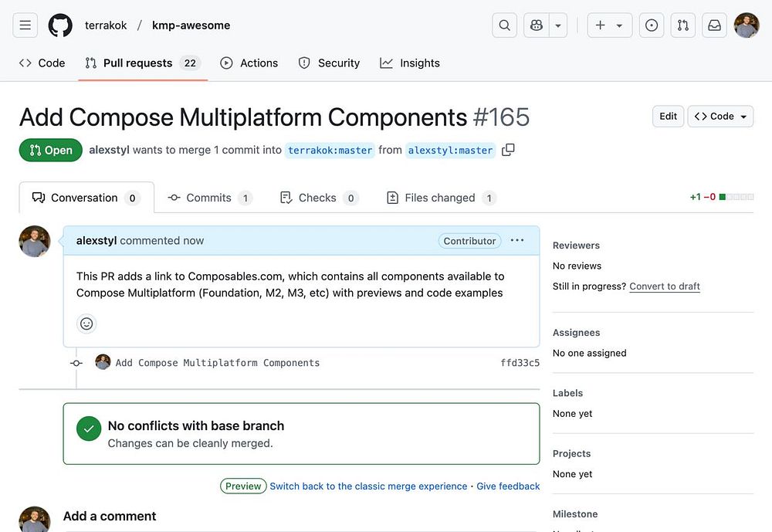The width and height of the screenshot is (772, 532).
Task: Open the pull requests icon in header
Action: [x=682, y=25]
